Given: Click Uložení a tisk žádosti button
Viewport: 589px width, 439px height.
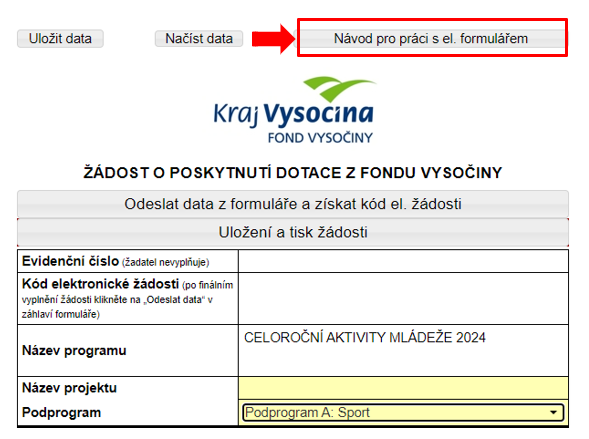Looking at the screenshot, I should [293, 232].
